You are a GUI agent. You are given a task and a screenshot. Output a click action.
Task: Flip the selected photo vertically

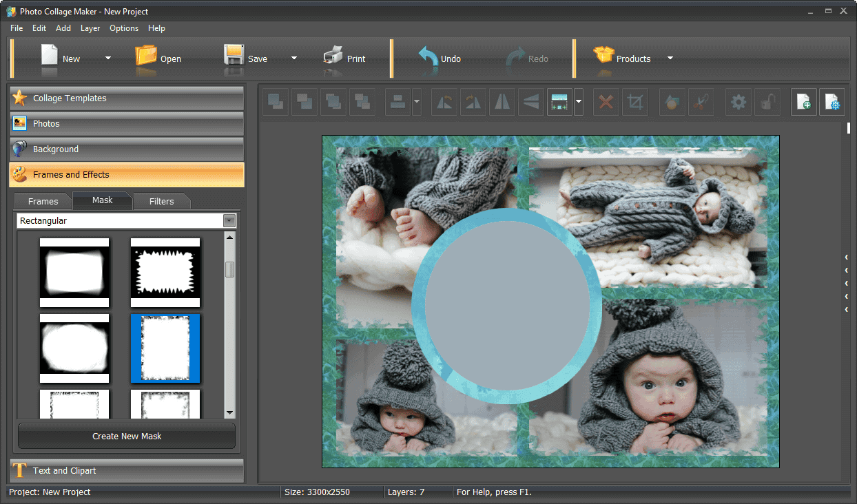(530, 102)
